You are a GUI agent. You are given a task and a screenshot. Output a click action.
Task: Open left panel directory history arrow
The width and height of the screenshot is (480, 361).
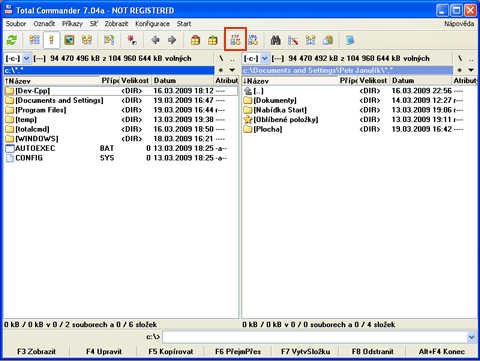click(232, 70)
